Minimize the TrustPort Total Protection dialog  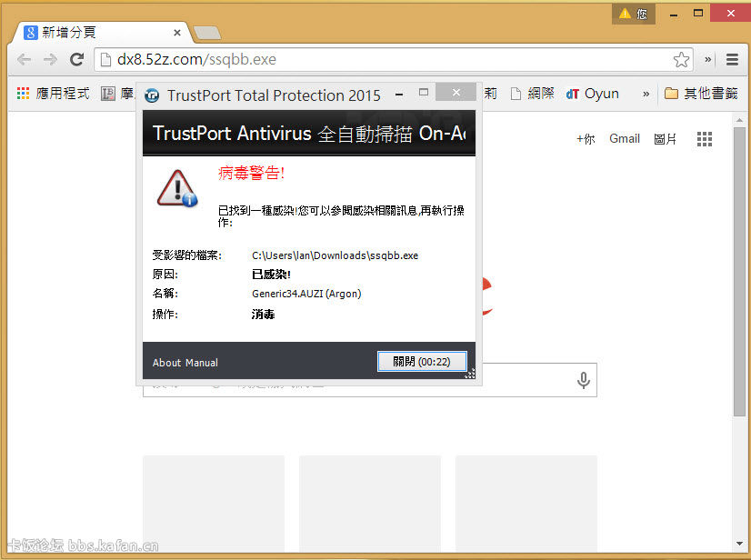pyautogui.click(x=399, y=95)
